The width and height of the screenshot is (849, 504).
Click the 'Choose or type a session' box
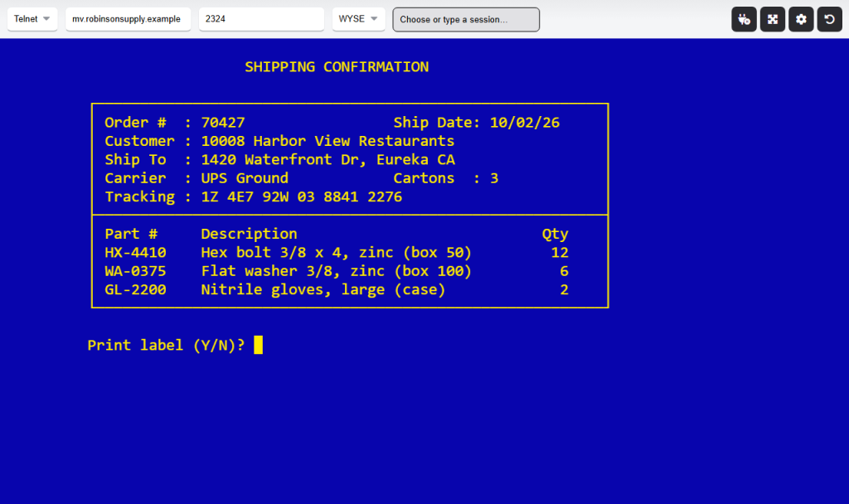pyautogui.click(x=466, y=20)
